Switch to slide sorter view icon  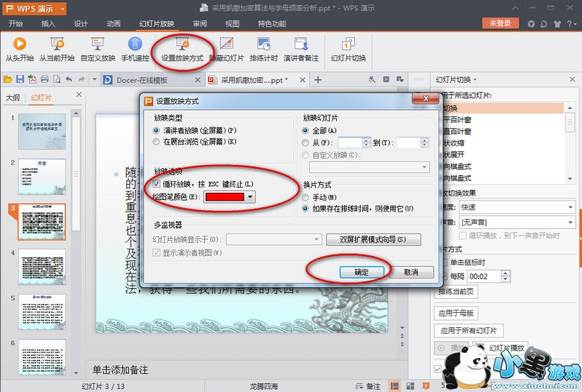click(x=410, y=386)
